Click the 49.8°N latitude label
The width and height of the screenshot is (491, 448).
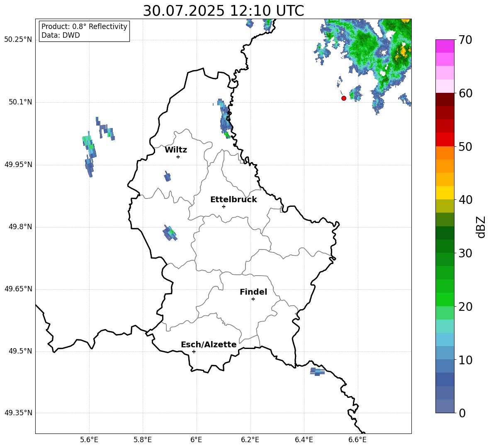(x=20, y=227)
